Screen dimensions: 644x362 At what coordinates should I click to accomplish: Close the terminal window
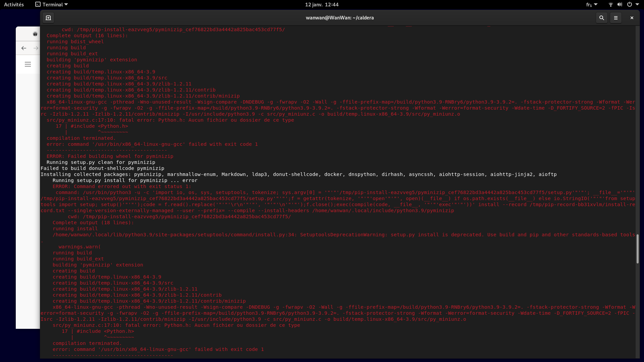tap(632, 18)
